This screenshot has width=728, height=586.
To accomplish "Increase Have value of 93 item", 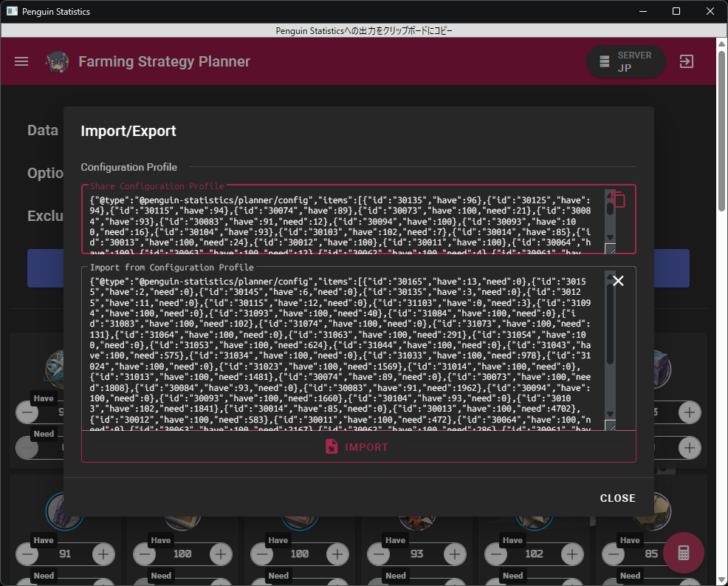I will click(455, 554).
